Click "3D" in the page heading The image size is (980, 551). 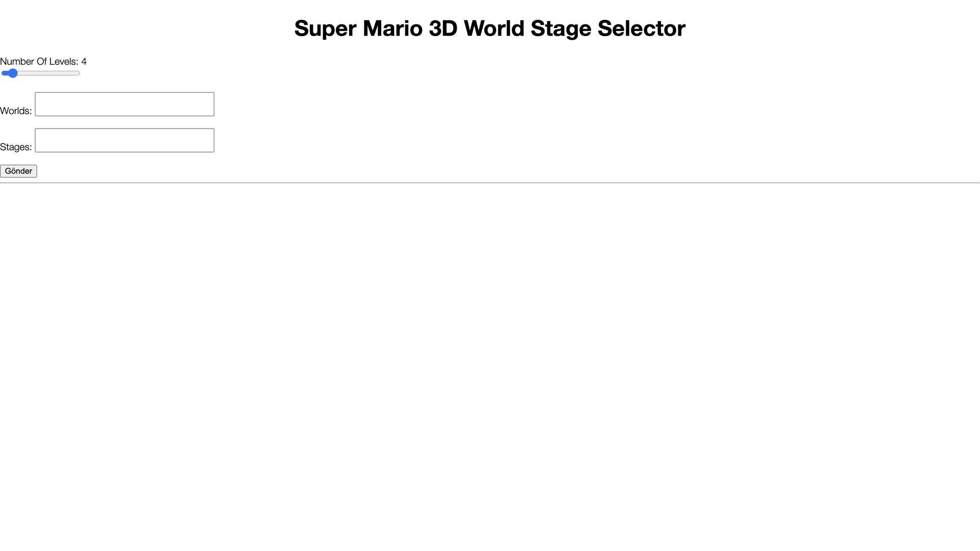pyautogui.click(x=443, y=29)
